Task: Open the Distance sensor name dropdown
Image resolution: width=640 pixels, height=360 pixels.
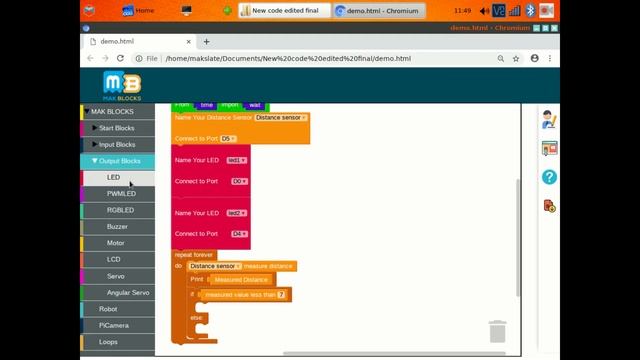Action: coord(280,118)
